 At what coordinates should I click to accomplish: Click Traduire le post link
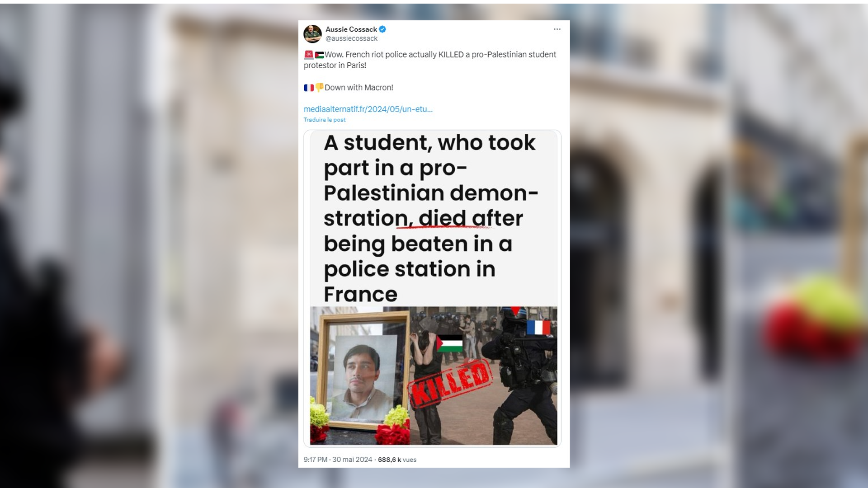(x=325, y=120)
